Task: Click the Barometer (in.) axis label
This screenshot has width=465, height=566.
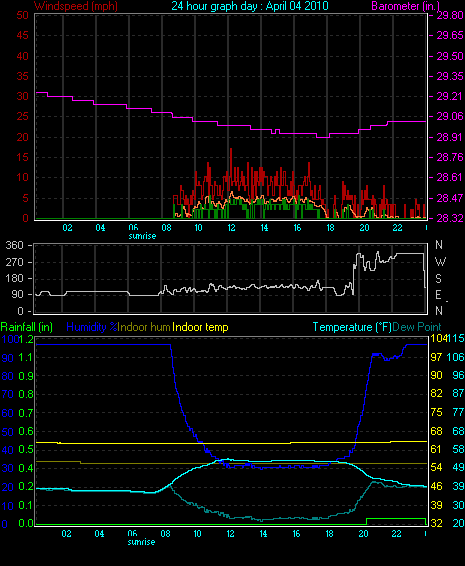Action: pos(405,6)
